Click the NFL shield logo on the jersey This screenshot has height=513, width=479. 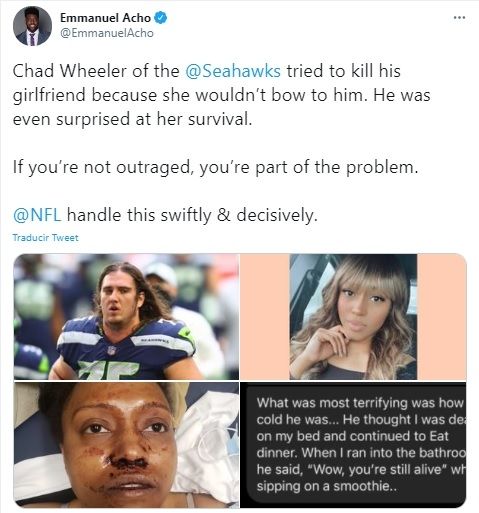(112, 350)
